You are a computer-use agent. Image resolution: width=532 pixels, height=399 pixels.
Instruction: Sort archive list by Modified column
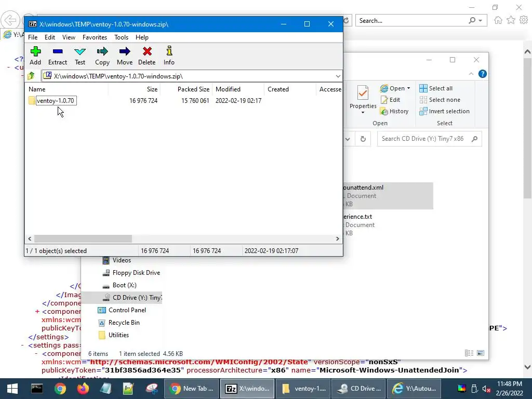238,89
